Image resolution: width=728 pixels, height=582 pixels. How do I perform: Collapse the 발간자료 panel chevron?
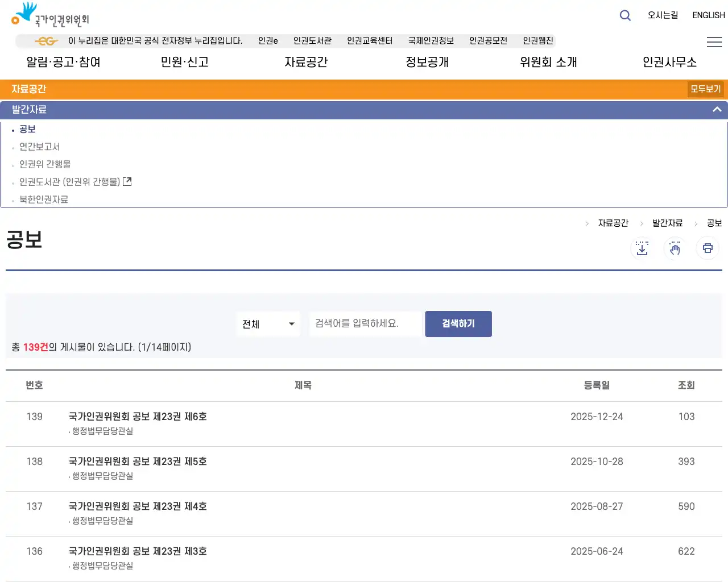717,109
